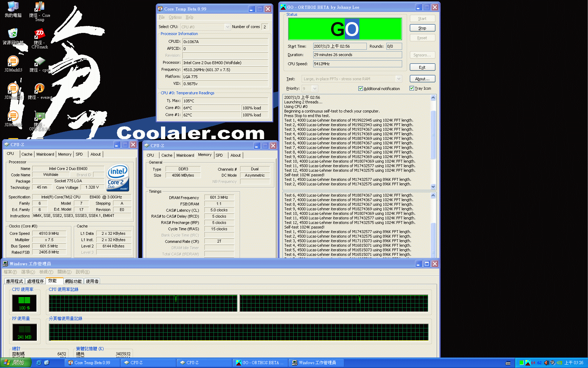Switch to Core Temp Beta 0.99 taskbar button
Viewport: 588px width, 368px height.
pos(92,363)
